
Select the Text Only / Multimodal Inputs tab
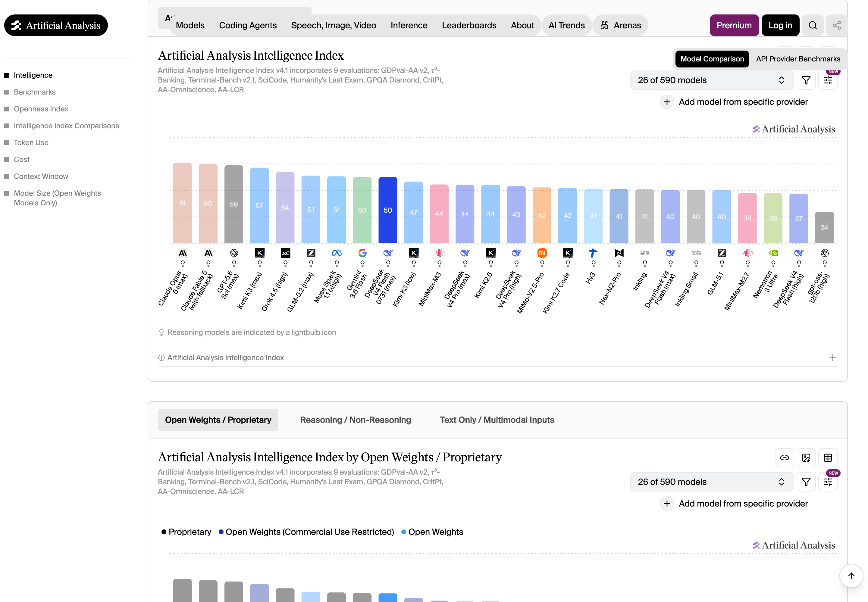coord(497,420)
